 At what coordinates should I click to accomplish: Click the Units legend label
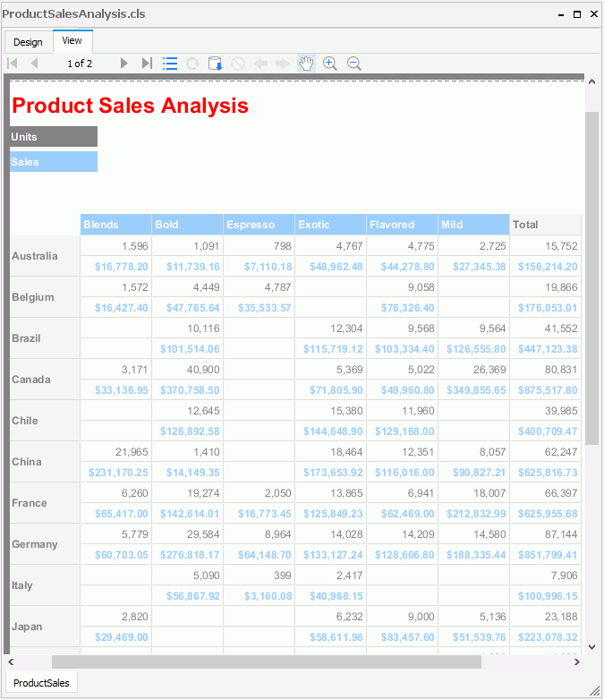click(x=54, y=137)
